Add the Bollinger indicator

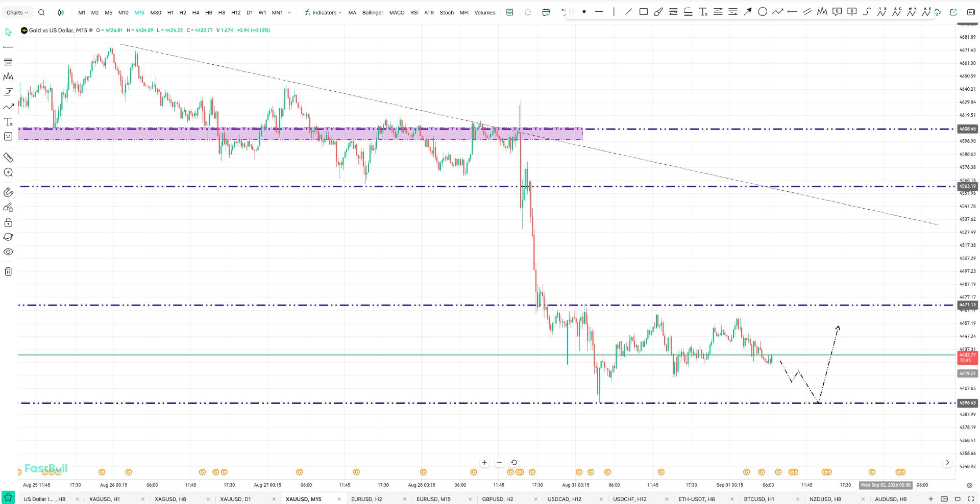(373, 12)
